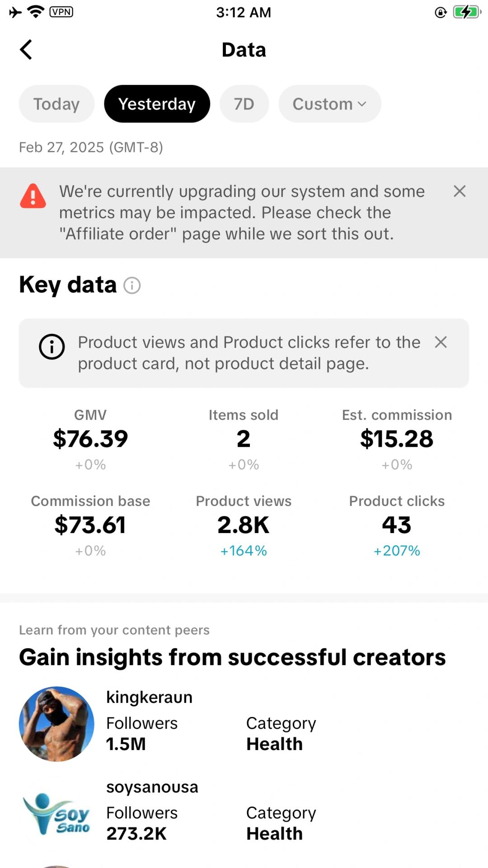Open kingkeraun's profile picture
The width and height of the screenshot is (488, 868).
pos(56,724)
